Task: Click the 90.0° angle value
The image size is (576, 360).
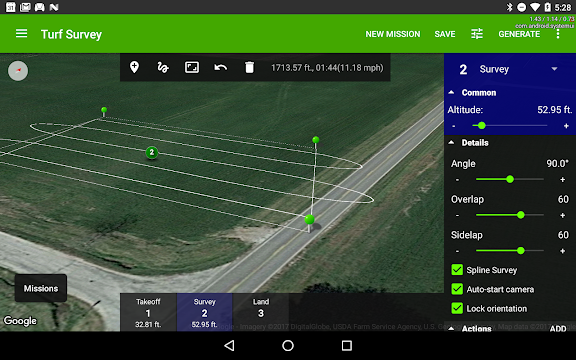Action: pyautogui.click(x=557, y=163)
